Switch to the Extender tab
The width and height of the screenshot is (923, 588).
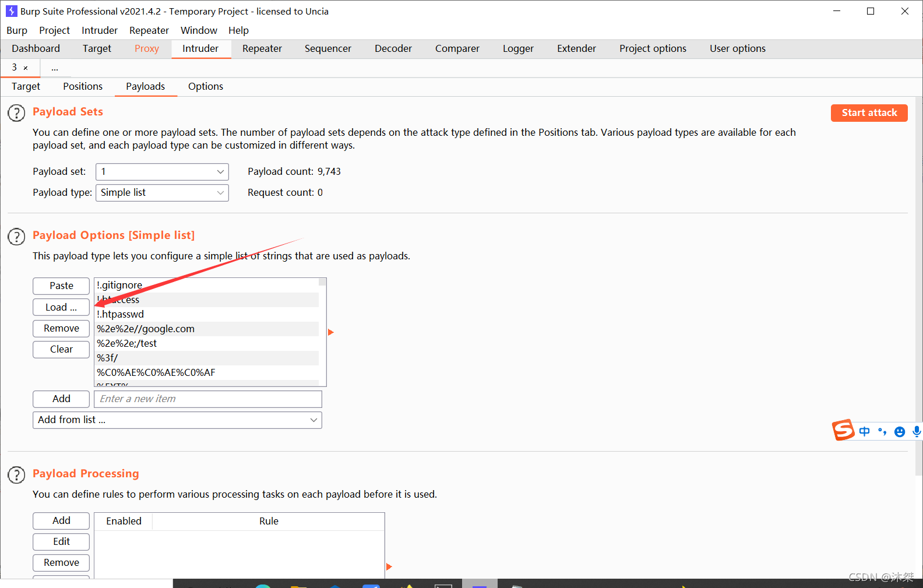(x=576, y=49)
